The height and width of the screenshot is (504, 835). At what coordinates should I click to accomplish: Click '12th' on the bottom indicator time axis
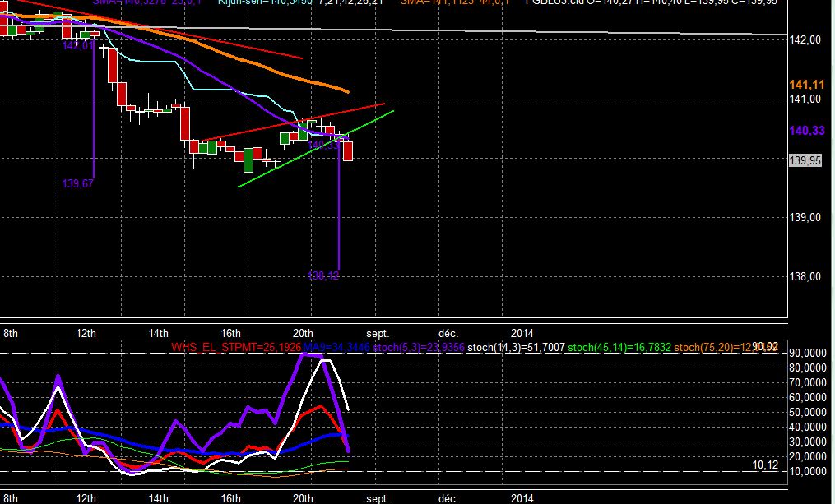pos(86,499)
